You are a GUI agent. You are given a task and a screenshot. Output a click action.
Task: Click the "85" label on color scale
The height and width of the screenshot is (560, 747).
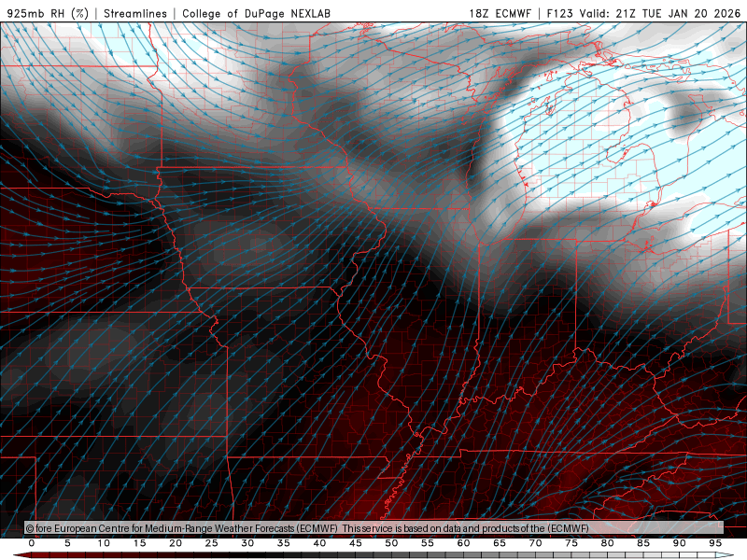643,543
